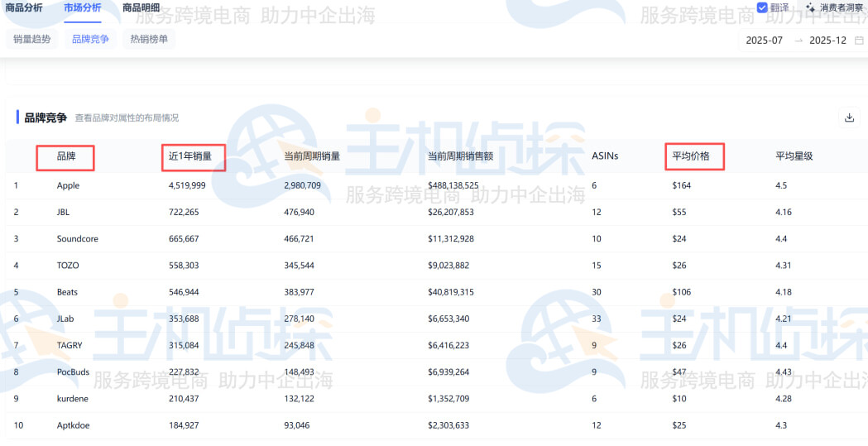Screen dimensions: 868x446
Task: Select the Apple brand row
Action: (x=437, y=186)
